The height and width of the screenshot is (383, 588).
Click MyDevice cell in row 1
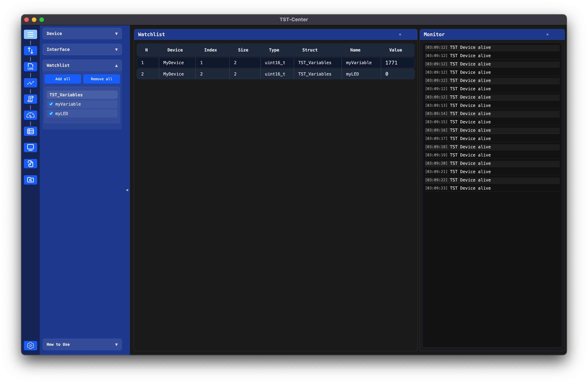click(x=177, y=63)
